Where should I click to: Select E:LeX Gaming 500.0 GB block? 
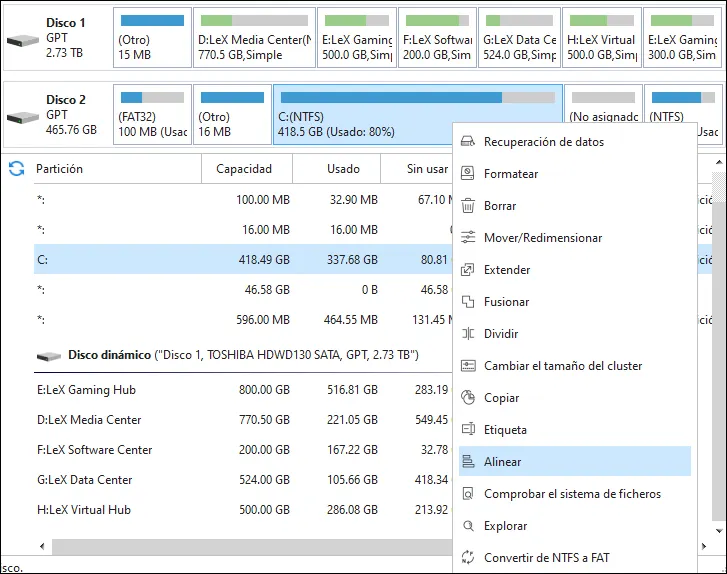click(357, 38)
